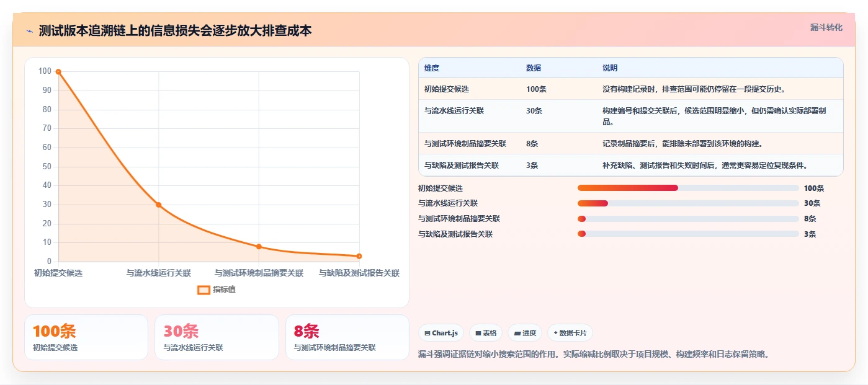
Task: Click the 表格 chip
Action: (486, 333)
